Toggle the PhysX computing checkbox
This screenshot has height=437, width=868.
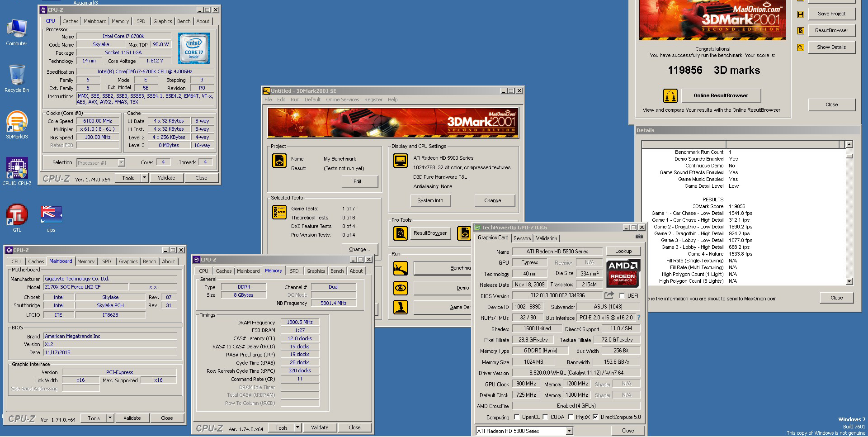click(x=571, y=417)
